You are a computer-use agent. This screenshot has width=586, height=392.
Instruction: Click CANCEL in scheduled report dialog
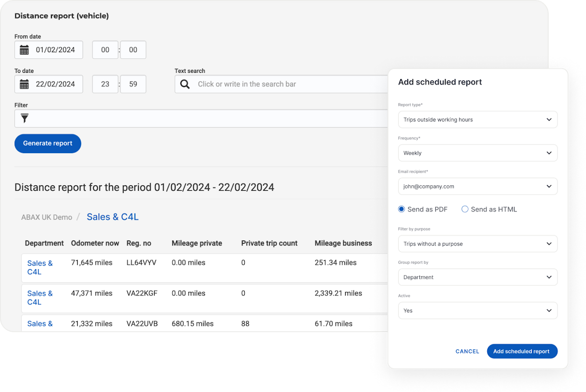point(467,351)
